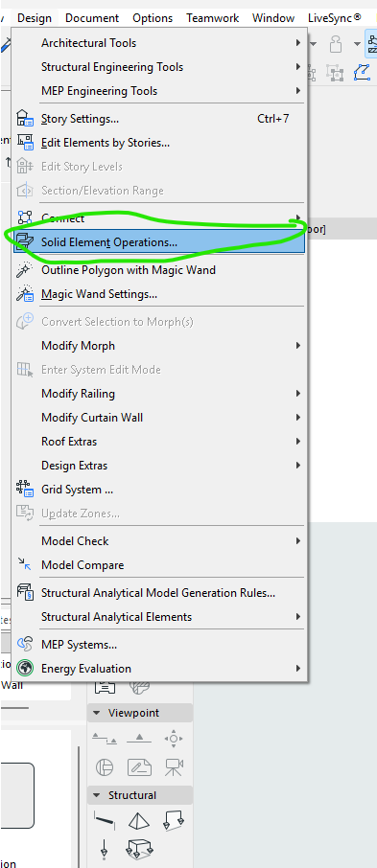Screen dimensions: 377x868
Task: Click grayed Update Zones entry
Action: [x=159, y=514]
